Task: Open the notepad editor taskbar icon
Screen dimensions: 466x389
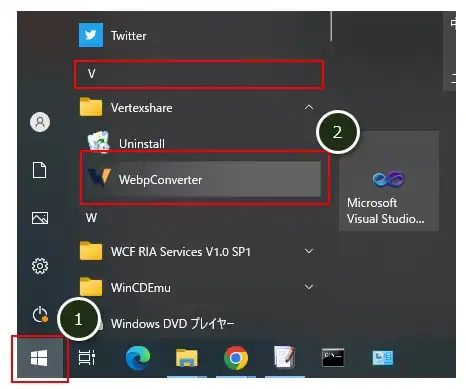Action: 284,357
